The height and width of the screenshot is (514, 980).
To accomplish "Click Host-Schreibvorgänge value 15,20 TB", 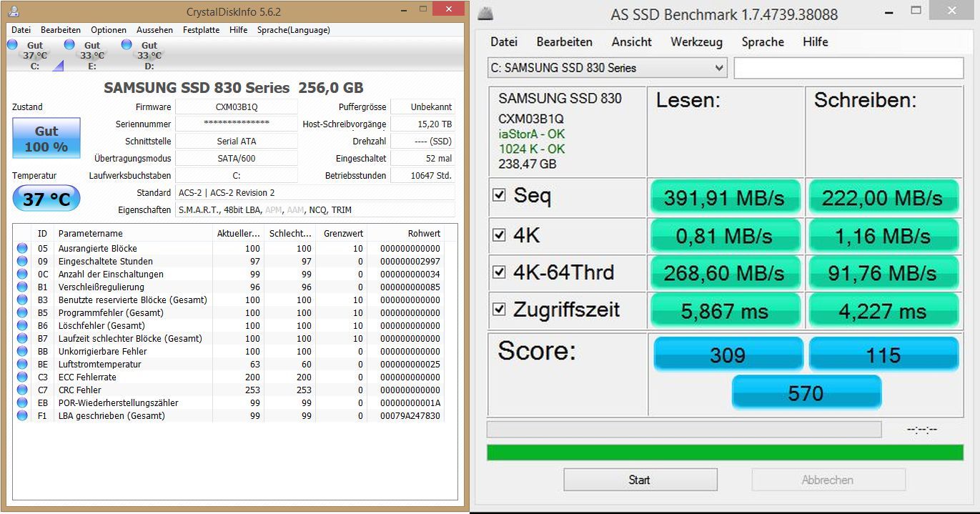I will tap(423, 124).
